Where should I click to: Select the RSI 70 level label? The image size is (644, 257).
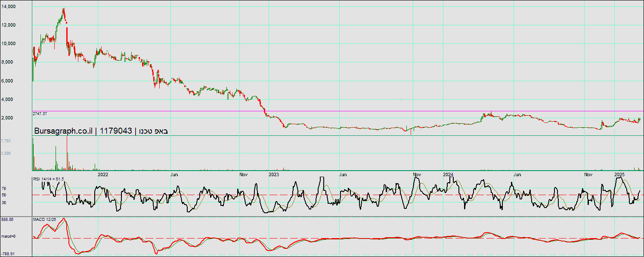click(x=3, y=188)
